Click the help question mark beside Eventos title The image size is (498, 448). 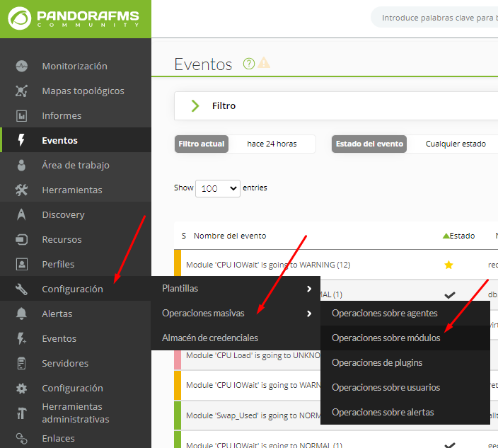point(248,64)
